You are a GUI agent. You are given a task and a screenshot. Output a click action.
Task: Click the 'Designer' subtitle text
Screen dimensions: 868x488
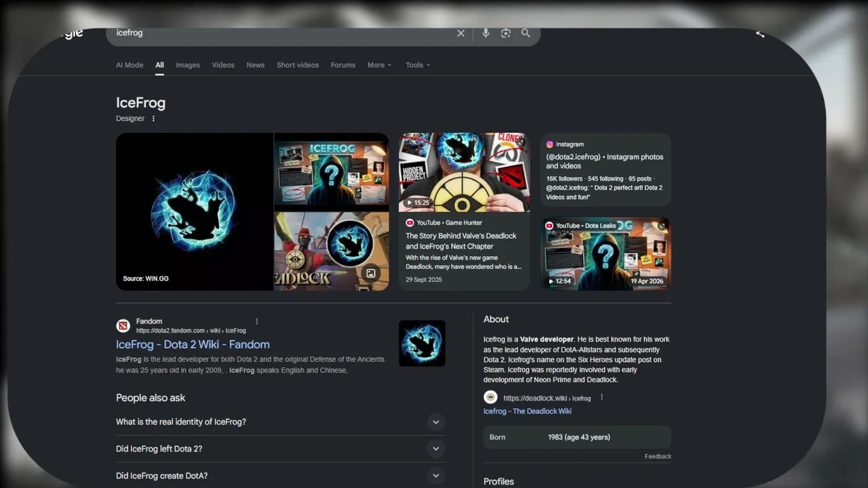tap(130, 119)
